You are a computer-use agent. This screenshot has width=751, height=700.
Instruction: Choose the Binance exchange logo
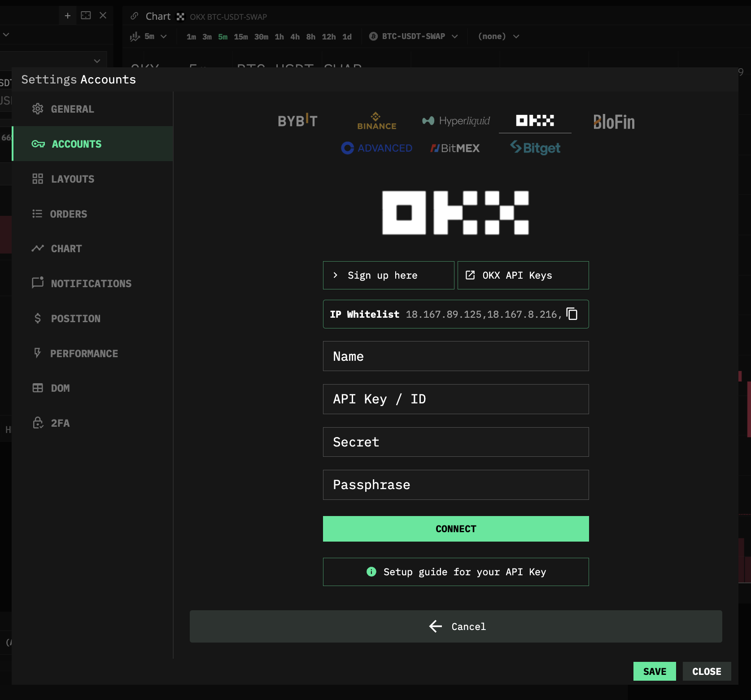(376, 121)
